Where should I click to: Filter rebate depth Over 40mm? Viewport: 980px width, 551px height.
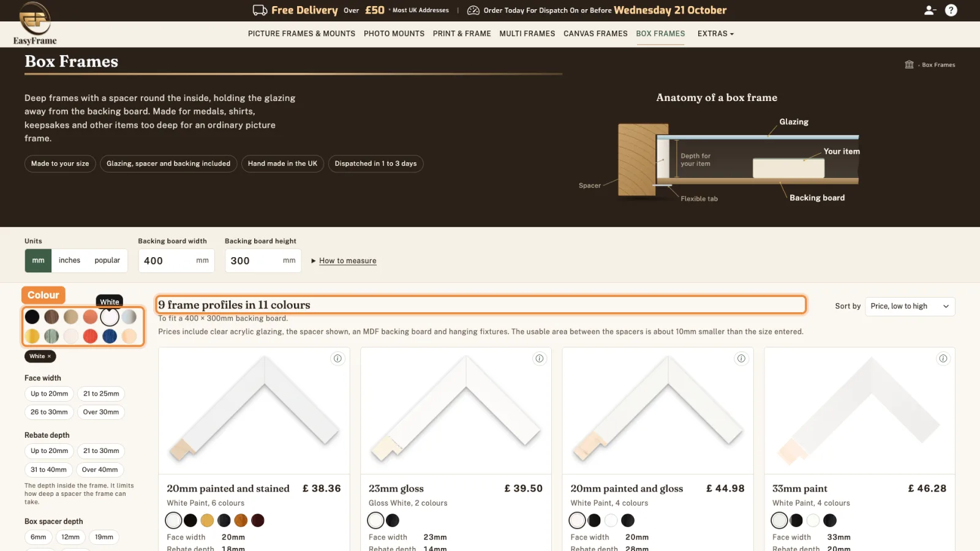coord(100,470)
